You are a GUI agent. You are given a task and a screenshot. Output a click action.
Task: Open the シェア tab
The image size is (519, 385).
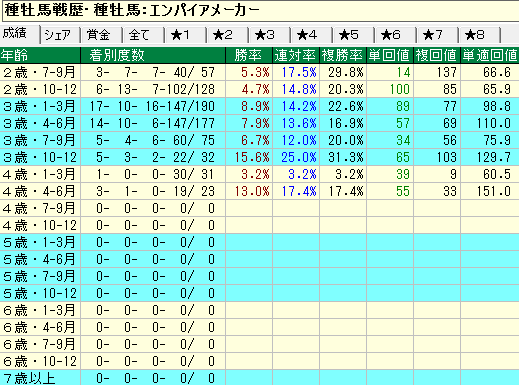(60, 35)
